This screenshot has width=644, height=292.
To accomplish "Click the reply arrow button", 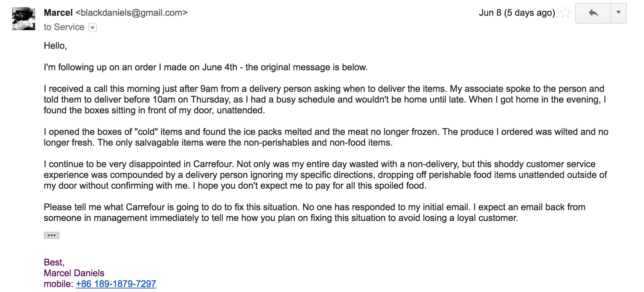I will coord(593,13).
